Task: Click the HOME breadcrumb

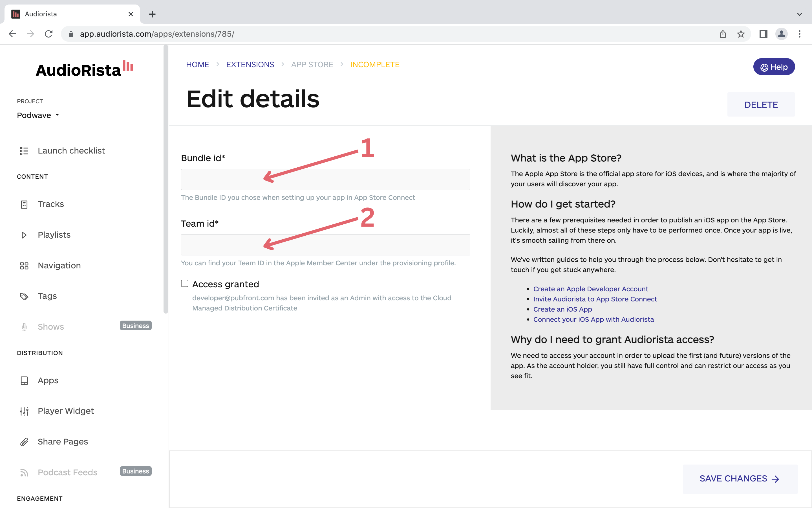Action: (198, 65)
